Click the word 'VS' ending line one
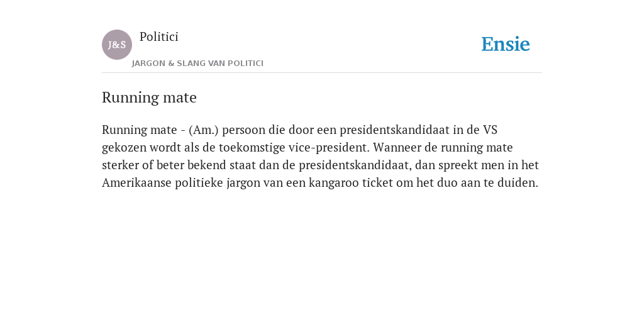The image size is (644, 322). tap(491, 130)
